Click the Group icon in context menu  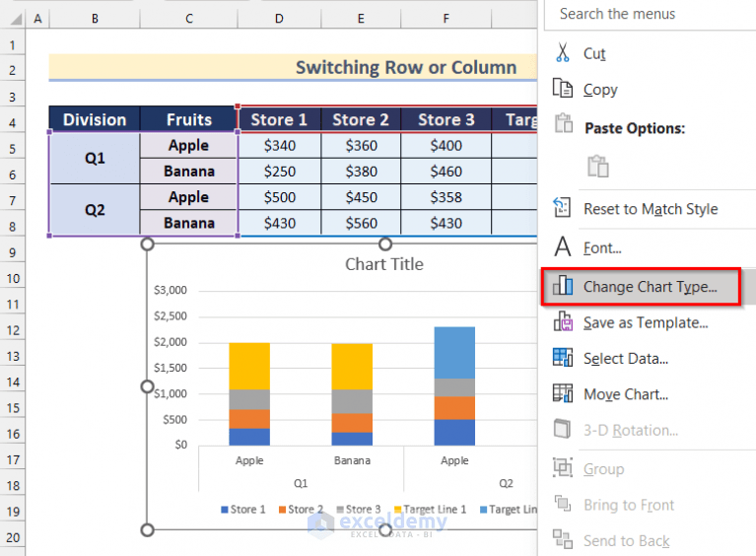tap(562, 467)
